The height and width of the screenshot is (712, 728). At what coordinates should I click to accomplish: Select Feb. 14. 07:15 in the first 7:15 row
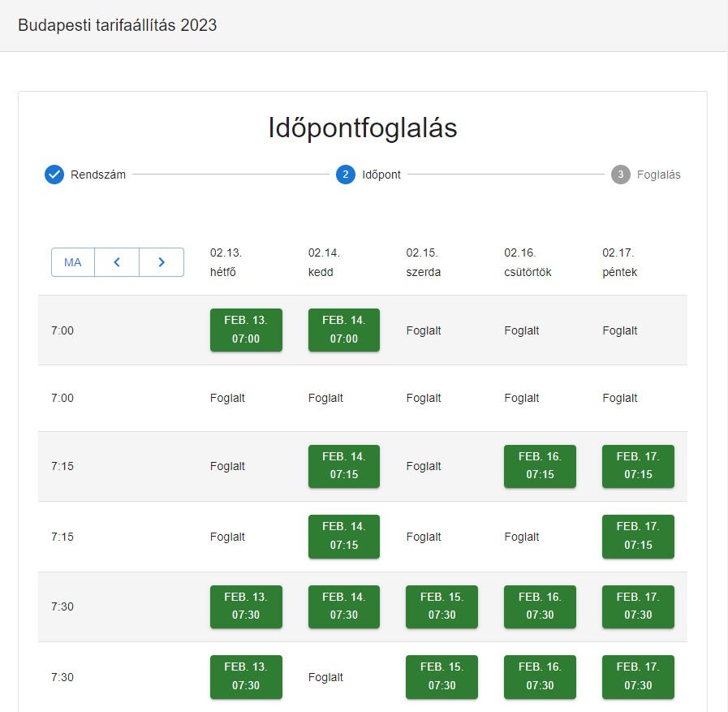click(344, 466)
